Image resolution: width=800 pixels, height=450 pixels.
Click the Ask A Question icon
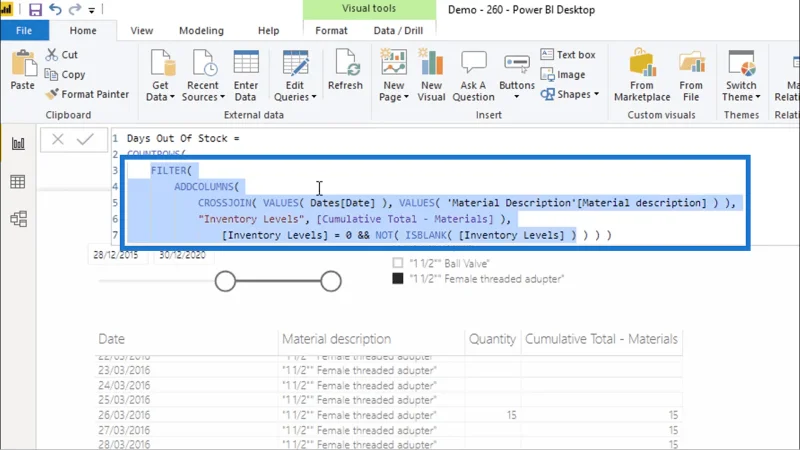[x=473, y=63]
